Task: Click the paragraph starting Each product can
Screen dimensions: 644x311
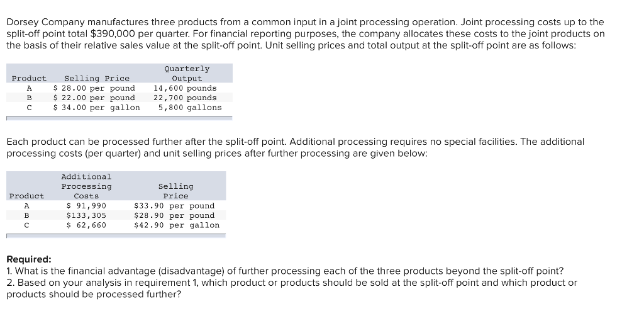Action: [x=296, y=148]
